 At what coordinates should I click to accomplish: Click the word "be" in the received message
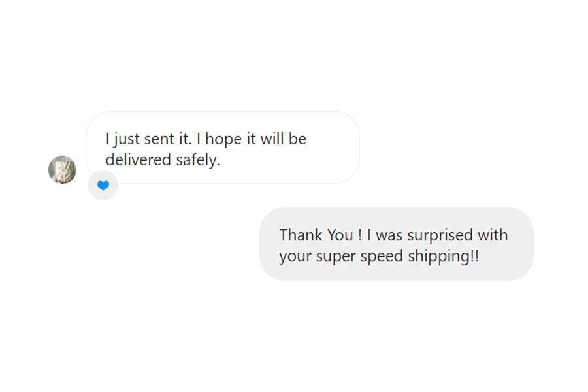click(298, 139)
